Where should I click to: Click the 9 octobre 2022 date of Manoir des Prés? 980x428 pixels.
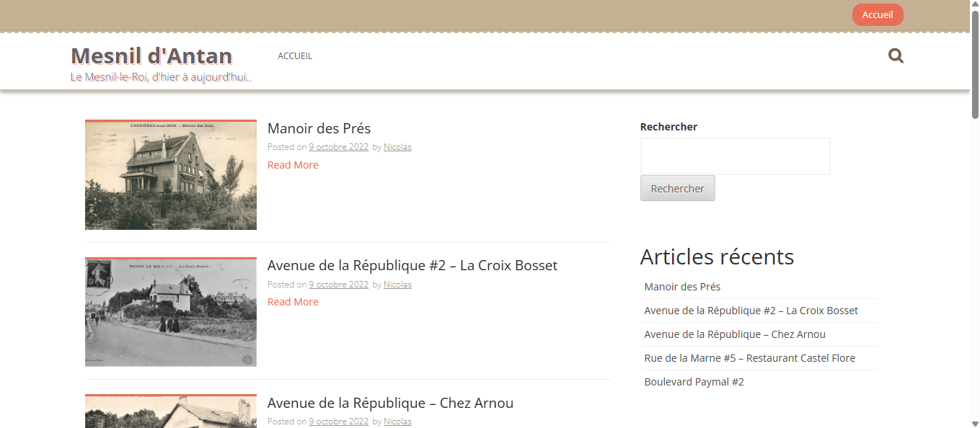pyautogui.click(x=338, y=146)
